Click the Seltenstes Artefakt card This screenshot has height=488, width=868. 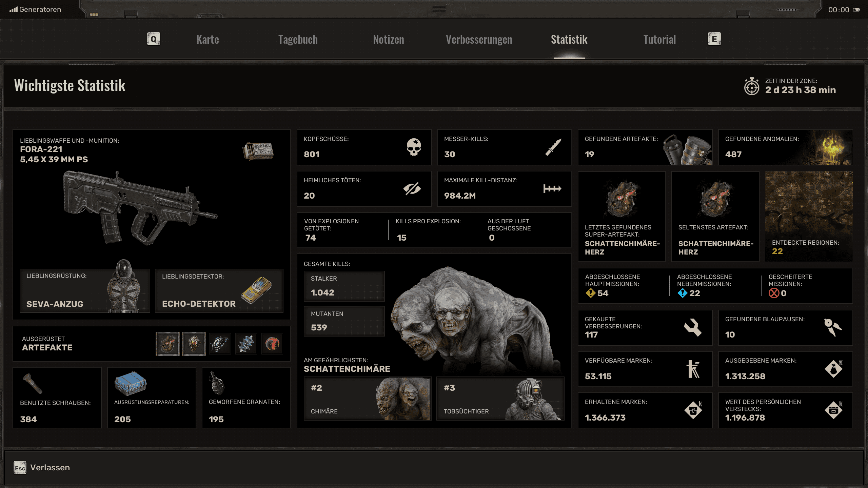coord(715,216)
